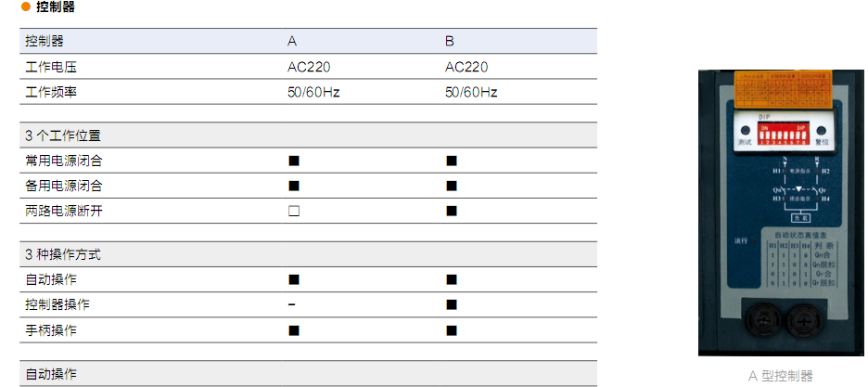Click the filled square for 常用电源闭合 column B
868x387 pixels.
(452, 161)
